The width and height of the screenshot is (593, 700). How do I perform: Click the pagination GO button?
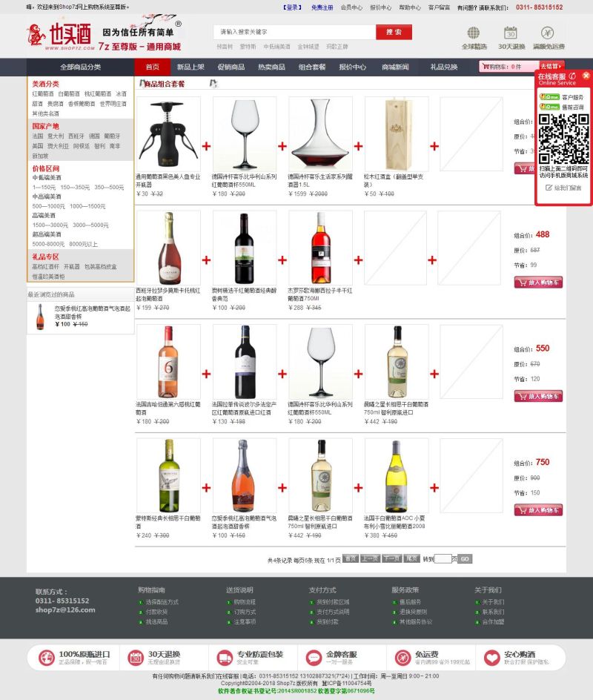tap(465, 559)
